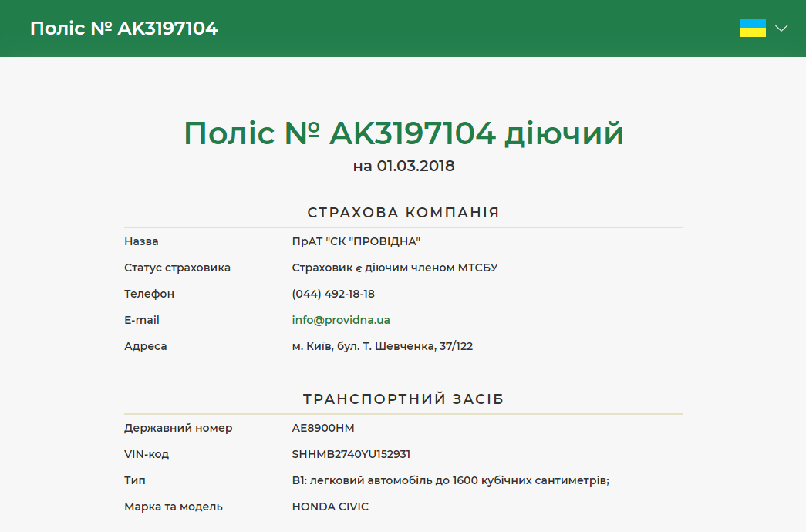
Task: Click the VIN-код field label
Action: [x=147, y=454]
